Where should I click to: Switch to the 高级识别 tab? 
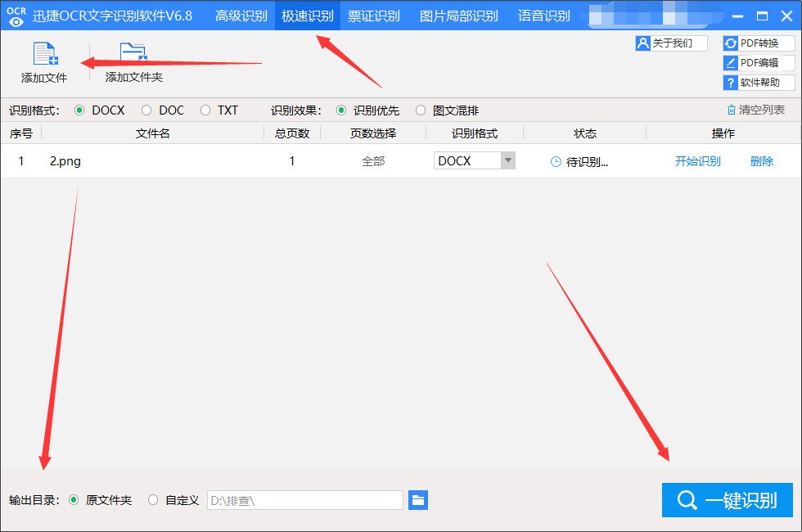tap(241, 16)
